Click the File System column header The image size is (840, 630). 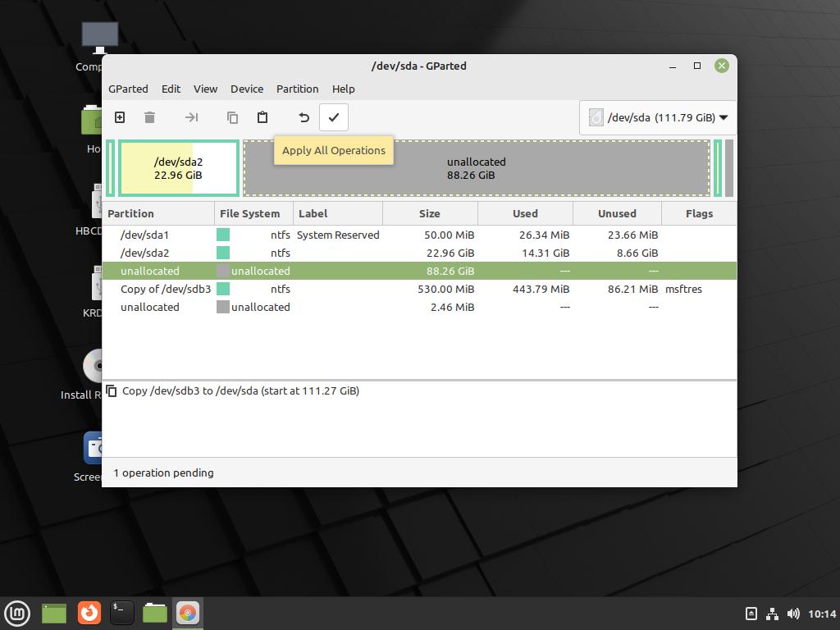point(249,213)
